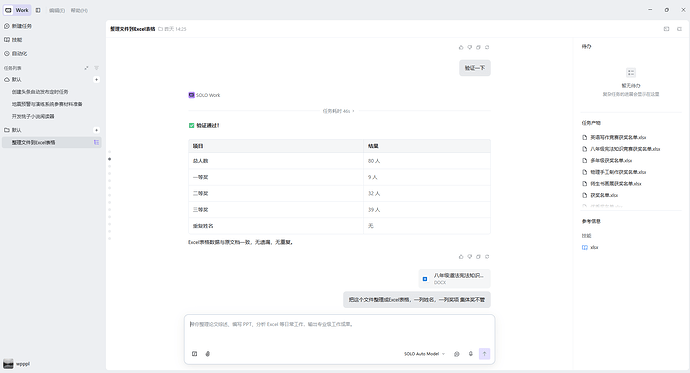690x373 pixels.
Task: Start voice input with the microphone icon
Action: [470, 354]
